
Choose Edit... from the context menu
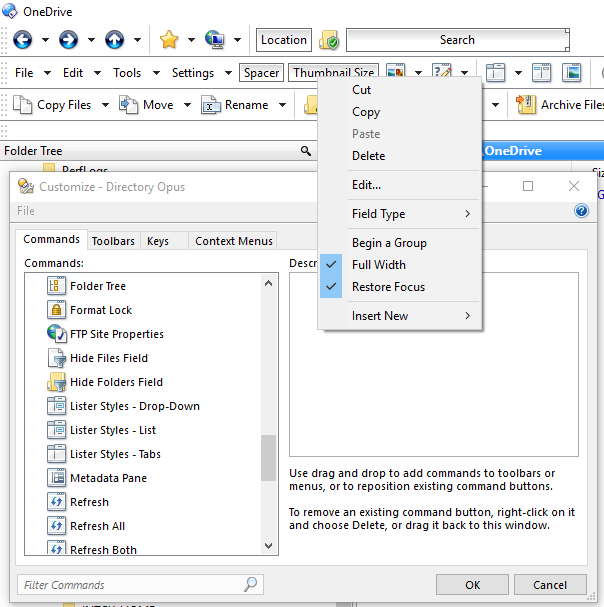pos(400,185)
